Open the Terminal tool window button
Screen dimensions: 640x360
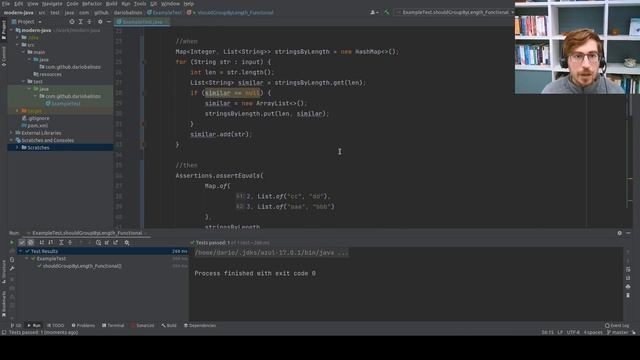pos(113,326)
